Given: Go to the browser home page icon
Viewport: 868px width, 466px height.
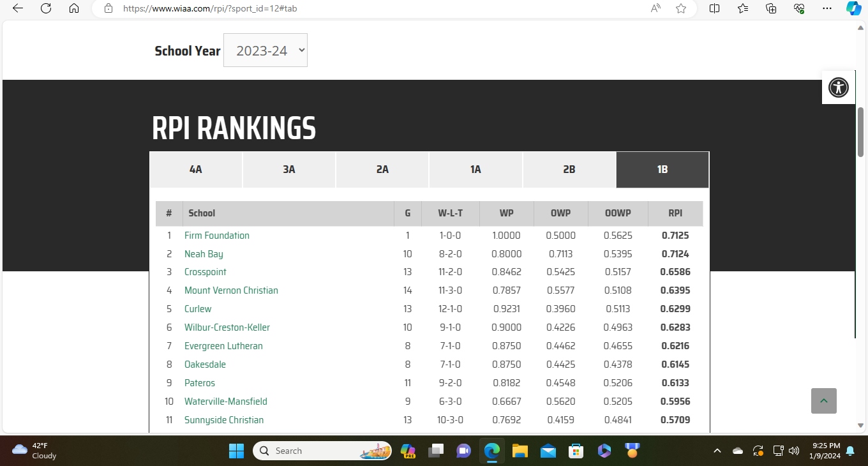Looking at the screenshot, I should coord(74,8).
